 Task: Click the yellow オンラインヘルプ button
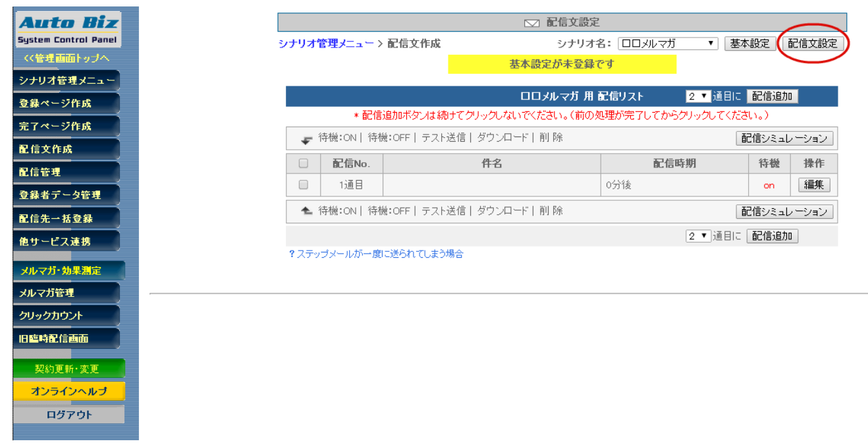[x=68, y=392]
